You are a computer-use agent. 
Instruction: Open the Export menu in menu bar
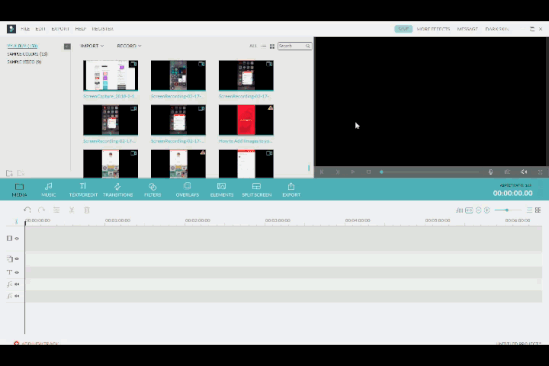pyautogui.click(x=60, y=29)
